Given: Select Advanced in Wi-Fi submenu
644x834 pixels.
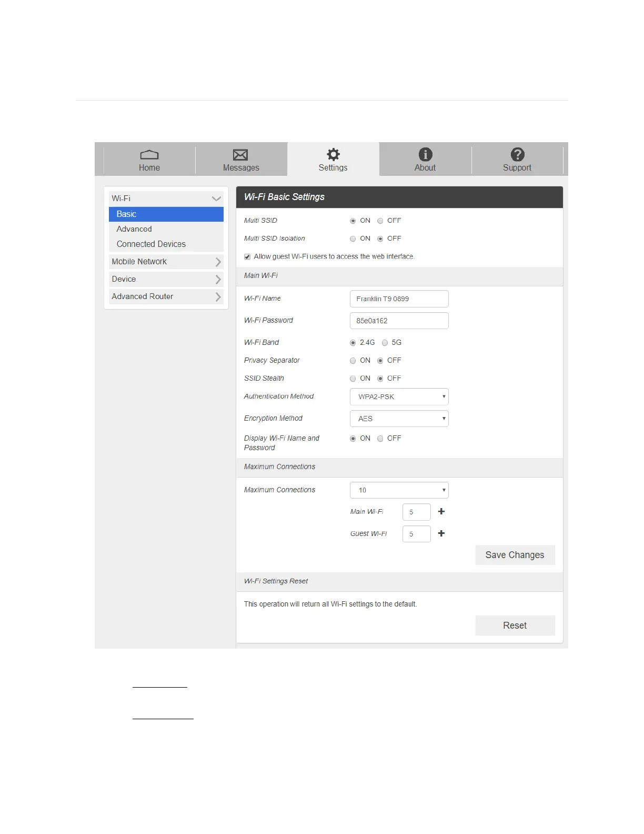Looking at the screenshot, I should [166, 229].
